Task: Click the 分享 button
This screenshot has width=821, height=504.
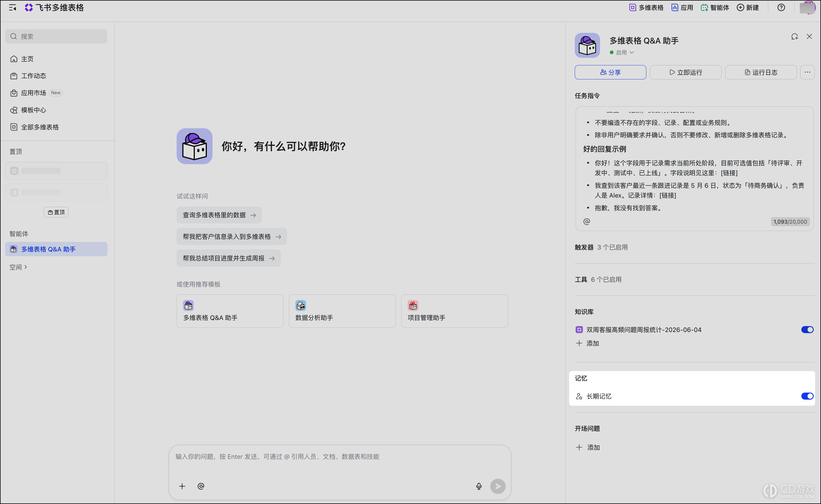Action: point(610,72)
